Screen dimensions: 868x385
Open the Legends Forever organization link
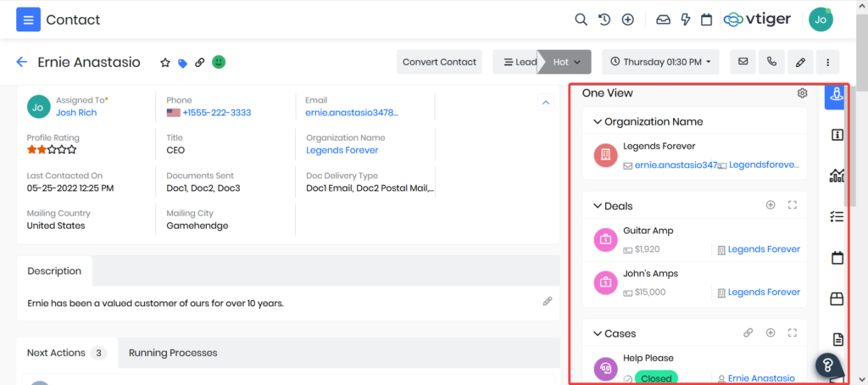(342, 150)
